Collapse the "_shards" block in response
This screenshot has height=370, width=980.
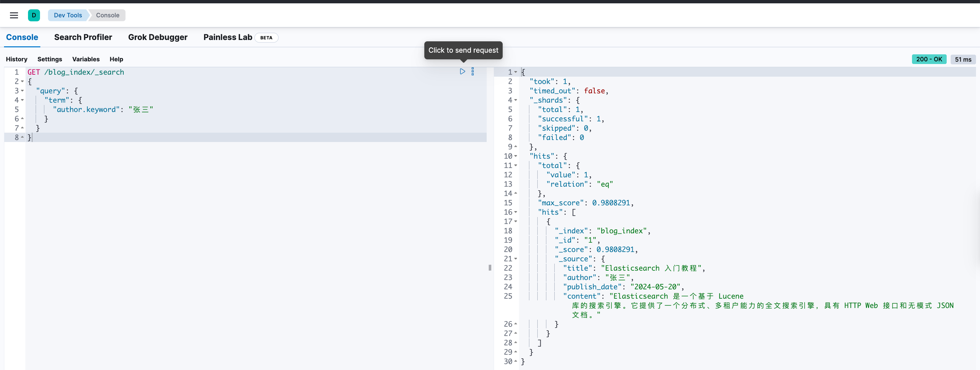[515, 100]
